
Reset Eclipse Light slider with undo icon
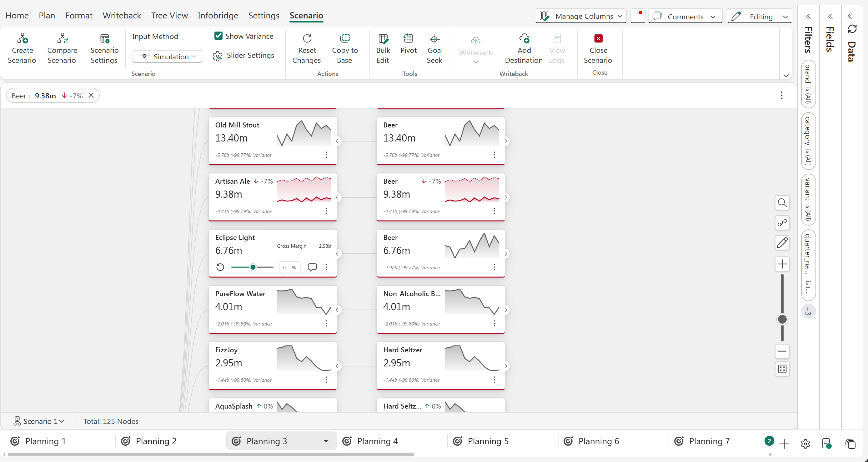point(220,267)
